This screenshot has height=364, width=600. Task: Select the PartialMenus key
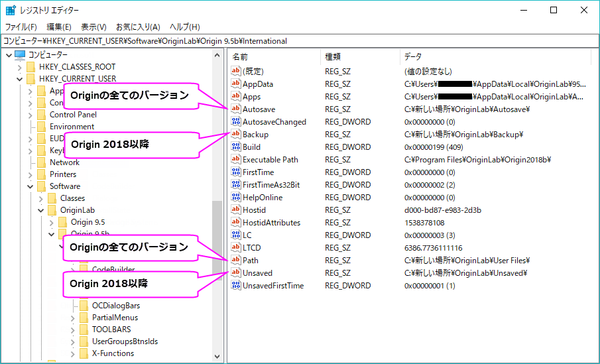(x=115, y=318)
